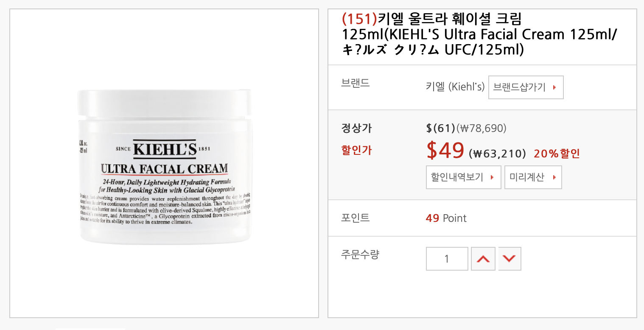Click the $49 discounted price

[x=445, y=150]
